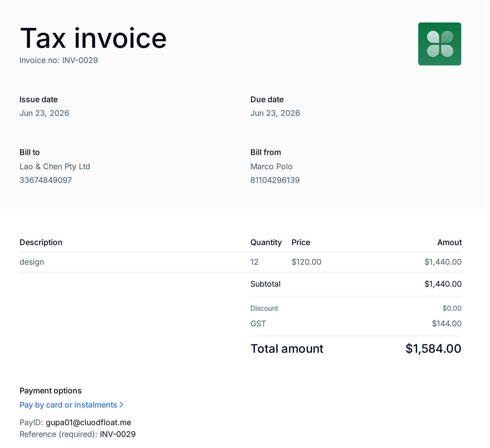Click the Due date label
Viewport: 490px width, 448px height.
coord(267,100)
